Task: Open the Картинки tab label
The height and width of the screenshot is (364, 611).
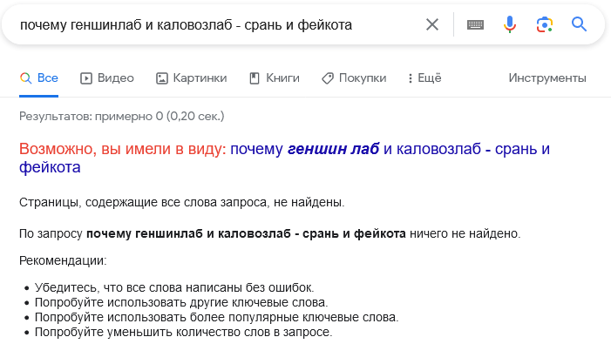Action: pos(200,78)
